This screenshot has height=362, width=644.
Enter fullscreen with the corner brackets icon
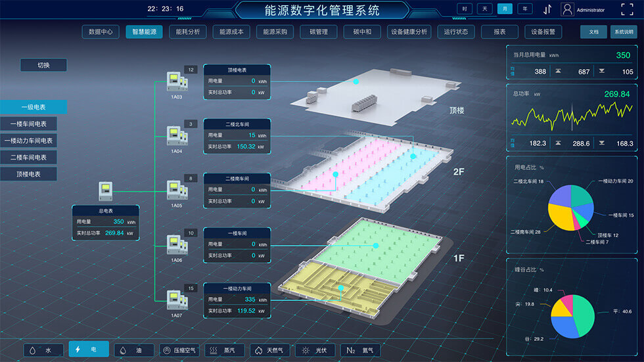(628, 9)
